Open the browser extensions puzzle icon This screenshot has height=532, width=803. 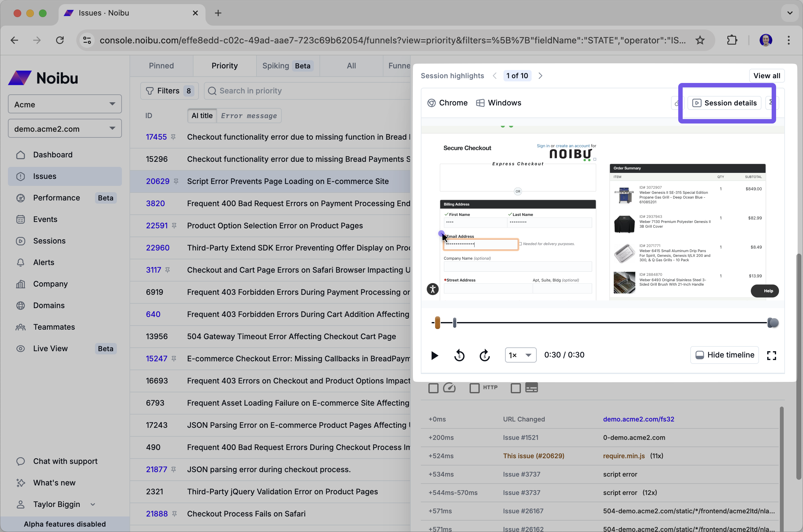coord(732,40)
